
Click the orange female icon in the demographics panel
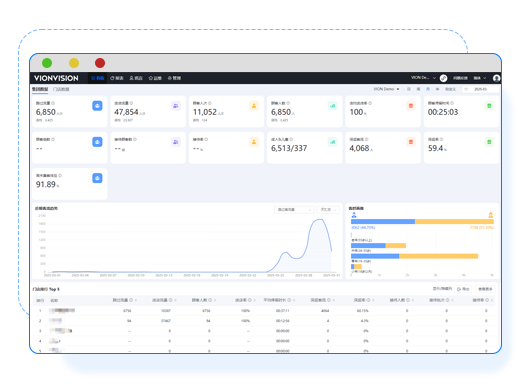(x=490, y=215)
